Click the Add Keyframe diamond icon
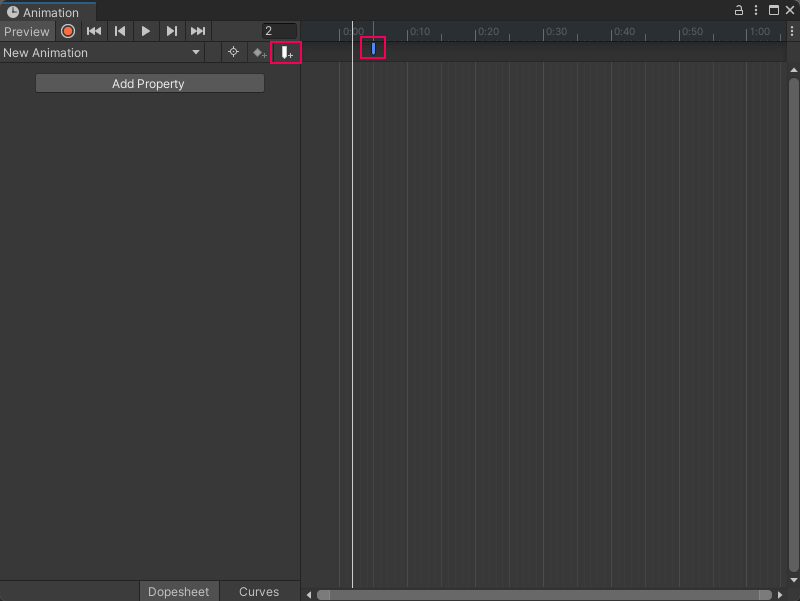 (x=259, y=52)
